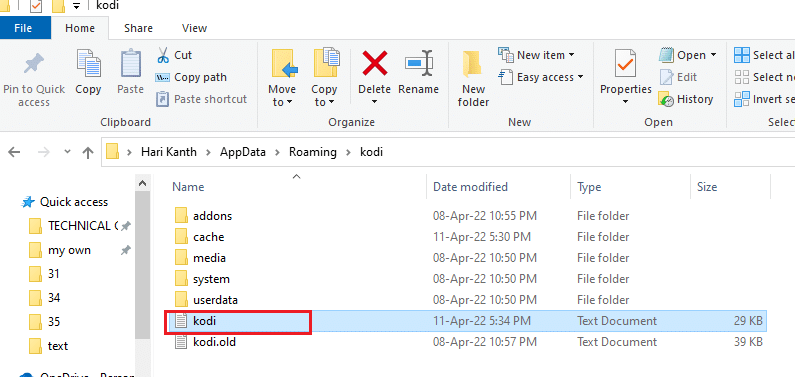This screenshot has height=377, width=795.
Task: Expand the Open dropdown arrow
Action: tap(713, 55)
